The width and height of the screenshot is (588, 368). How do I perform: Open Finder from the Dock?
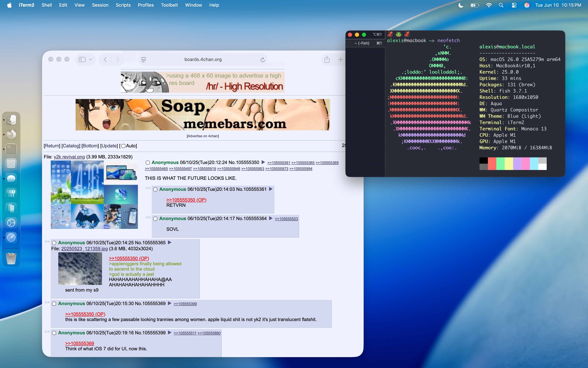(x=11, y=120)
